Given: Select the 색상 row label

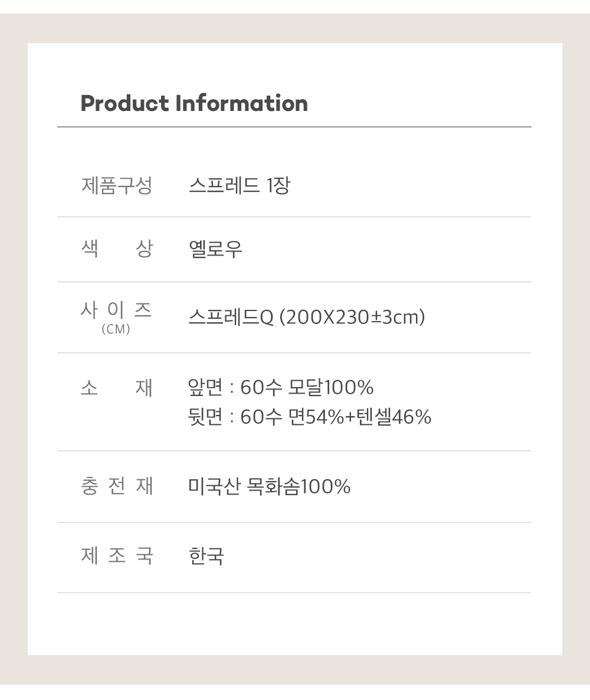Looking at the screenshot, I should (117, 248).
